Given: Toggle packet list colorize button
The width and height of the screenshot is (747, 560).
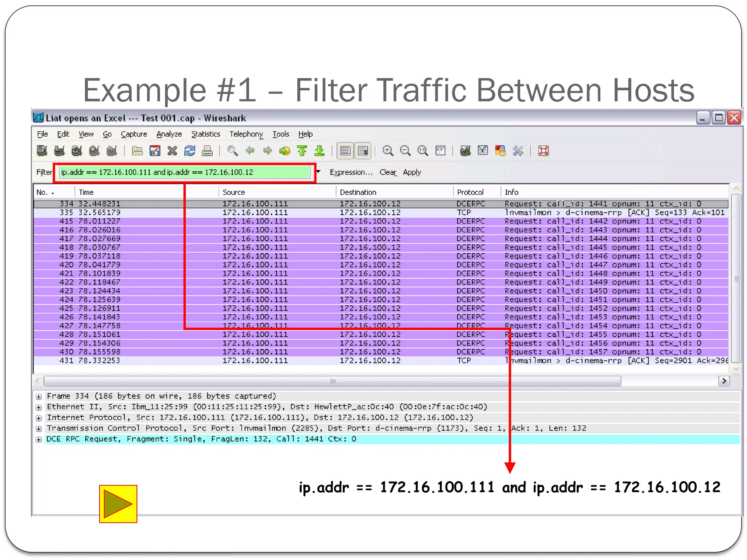Looking at the screenshot, I should pyautogui.click(x=345, y=151).
